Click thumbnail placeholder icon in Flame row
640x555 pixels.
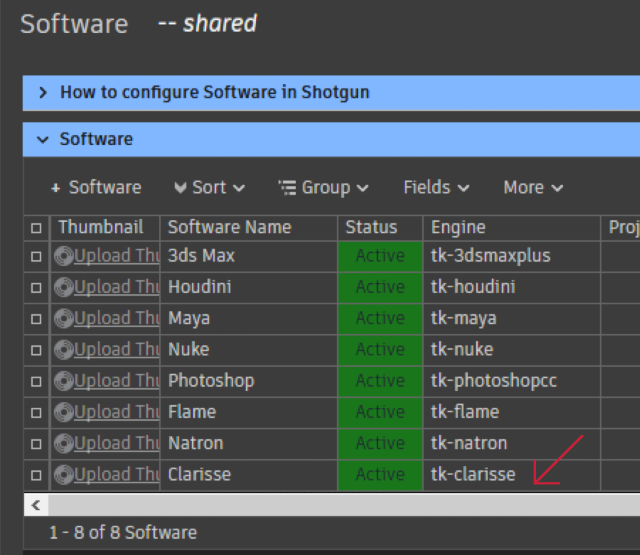[x=64, y=412]
